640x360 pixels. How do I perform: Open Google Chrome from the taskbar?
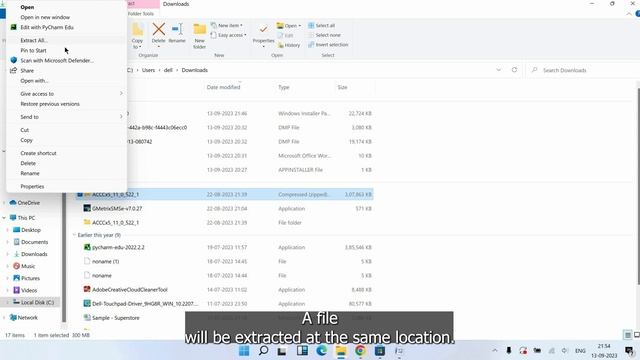(x=360, y=351)
